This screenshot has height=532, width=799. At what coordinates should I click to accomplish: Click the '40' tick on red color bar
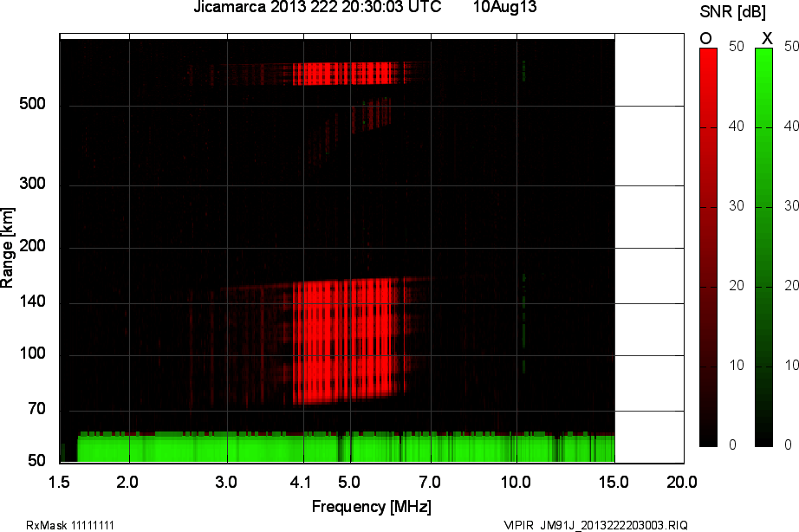pyautogui.click(x=737, y=127)
